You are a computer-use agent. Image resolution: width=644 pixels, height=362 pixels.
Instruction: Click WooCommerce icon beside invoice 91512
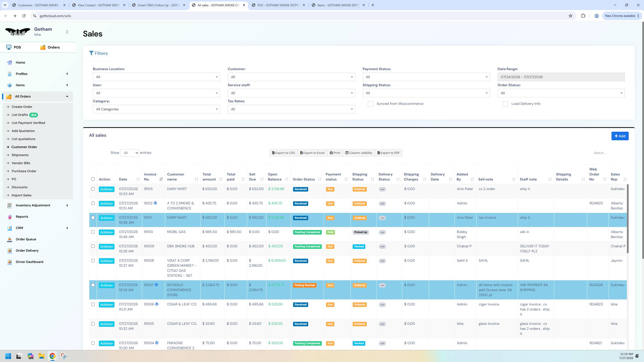coord(155,203)
